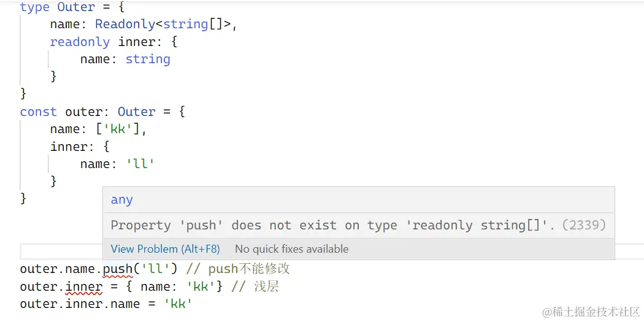
Task: Click the 'readonly' modifier before inner
Action: (x=80, y=42)
